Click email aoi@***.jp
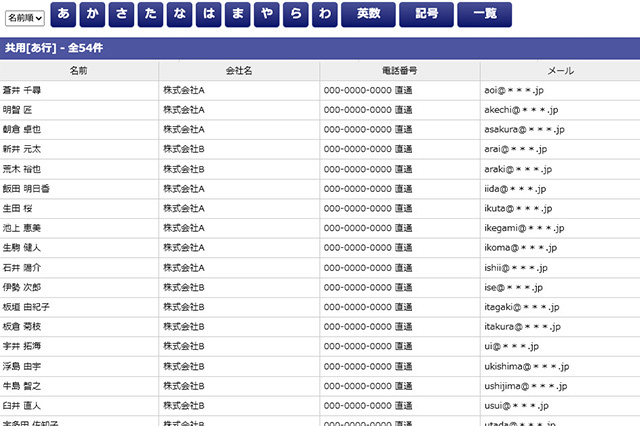The image size is (640, 426). click(x=514, y=90)
